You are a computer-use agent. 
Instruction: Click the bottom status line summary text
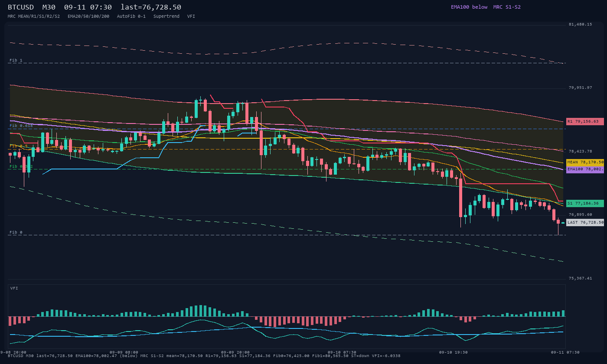click(x=204, y=356)
